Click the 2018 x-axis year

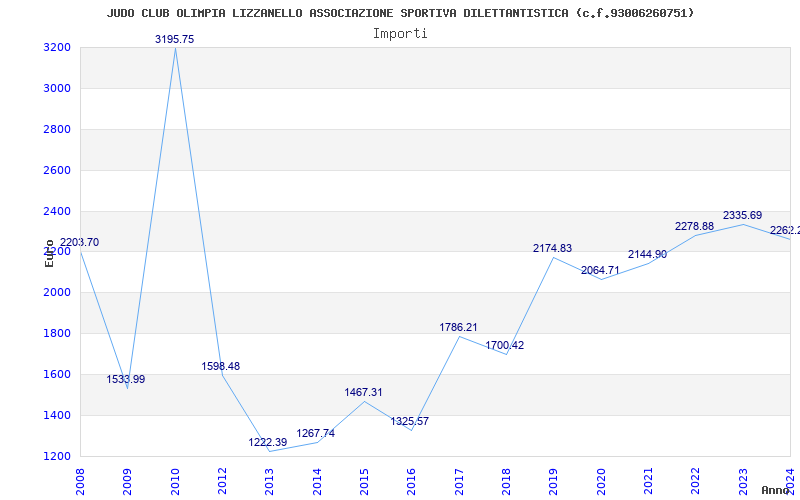(x=506, y=482)
